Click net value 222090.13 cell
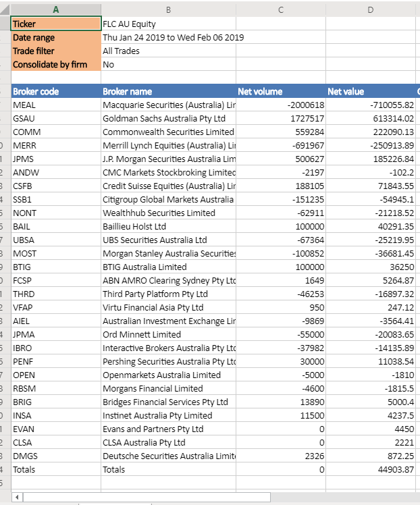This screenshot has width=420, height=505. point(371,132)
